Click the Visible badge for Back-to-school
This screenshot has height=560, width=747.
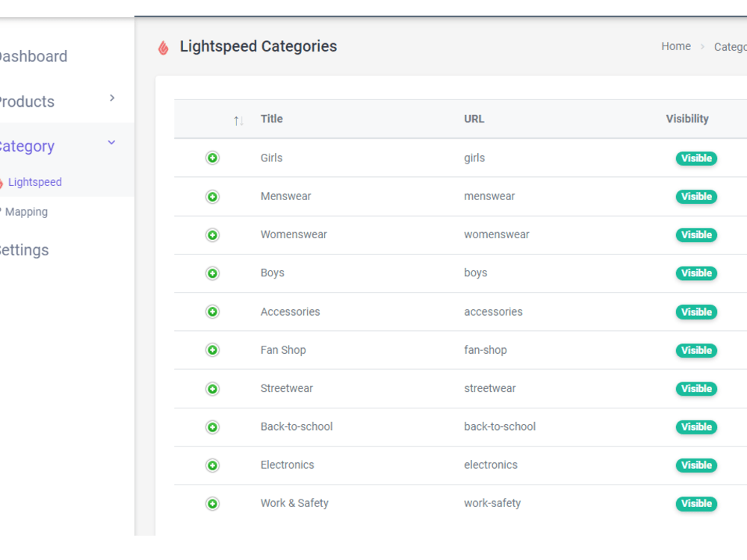coord(696,427)
